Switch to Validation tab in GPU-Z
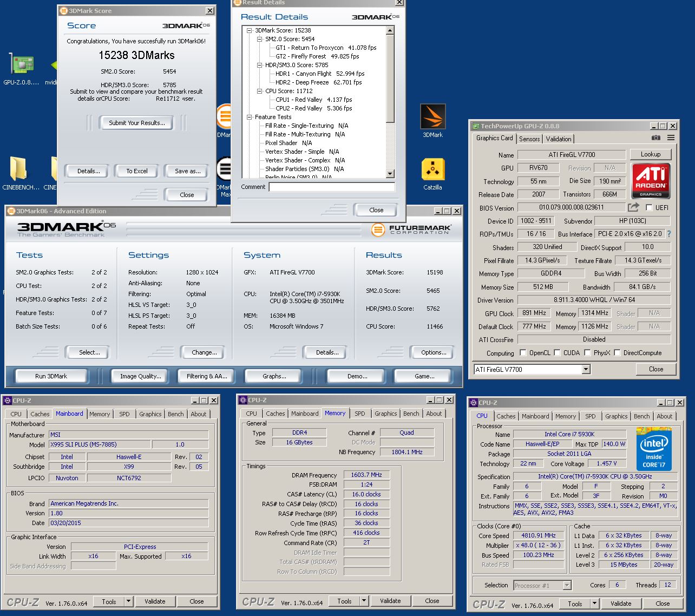The image size is (695, 616). pos(558,139)
